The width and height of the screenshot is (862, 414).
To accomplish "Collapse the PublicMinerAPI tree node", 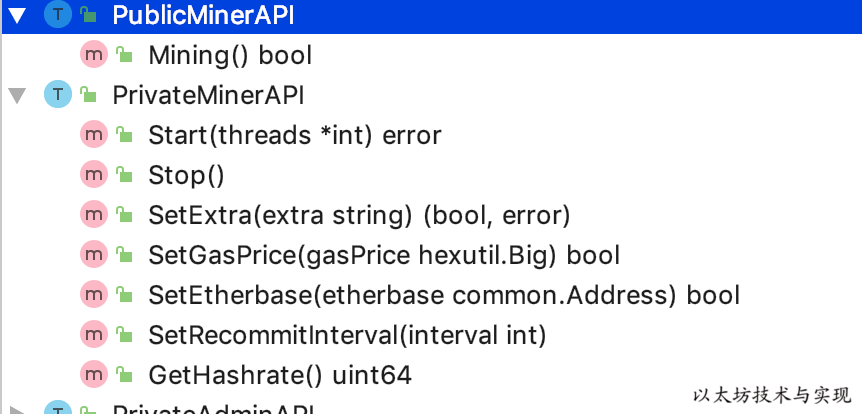I will [18, 15].
